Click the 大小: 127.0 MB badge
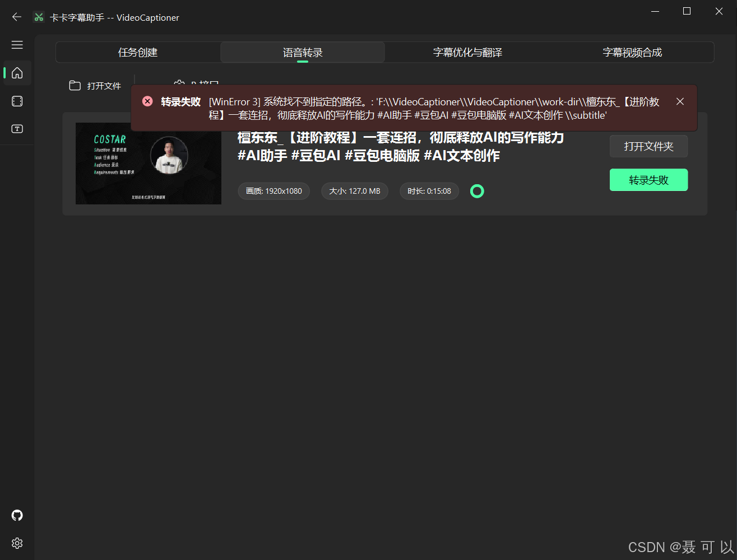This screenshot has width=737, height=560. point(355,191)
